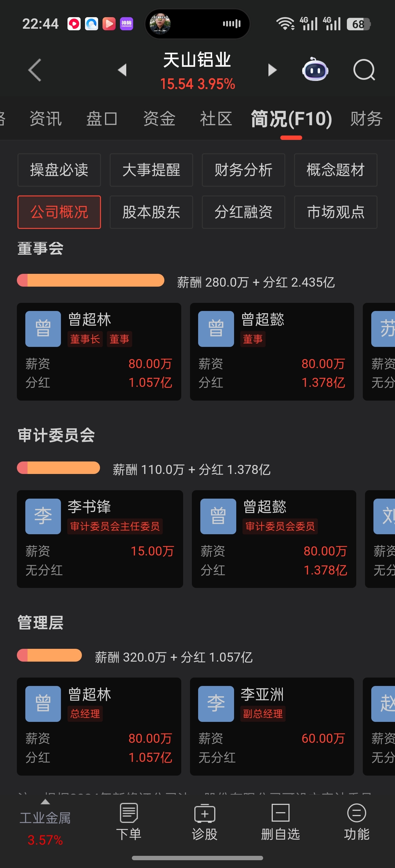Tap the back arrow icon
This screenshot has height=868, width=395.
pyautogui.click(x=34, y=70)
